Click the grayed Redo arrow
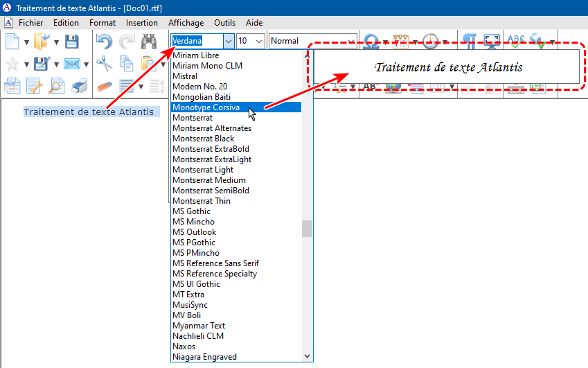Screen dimensions: 588x368 point(127,42)
